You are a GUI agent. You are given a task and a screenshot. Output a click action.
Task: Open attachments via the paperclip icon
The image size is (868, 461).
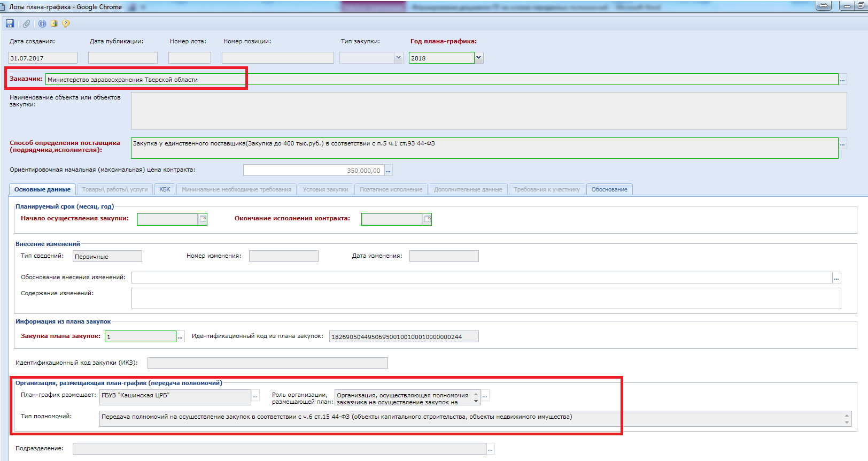[26, 24]
